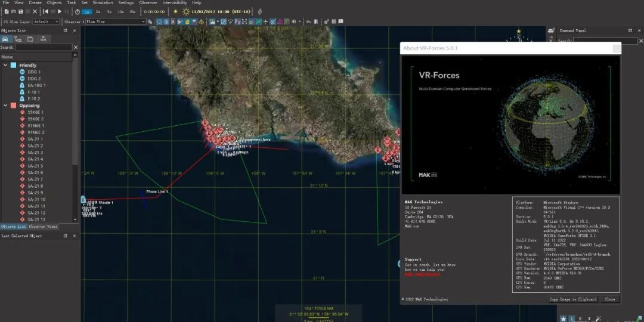Click the speaker volume icon in toolbar
The height and width of the screenshot is (322, 644).
coord(293,21)
